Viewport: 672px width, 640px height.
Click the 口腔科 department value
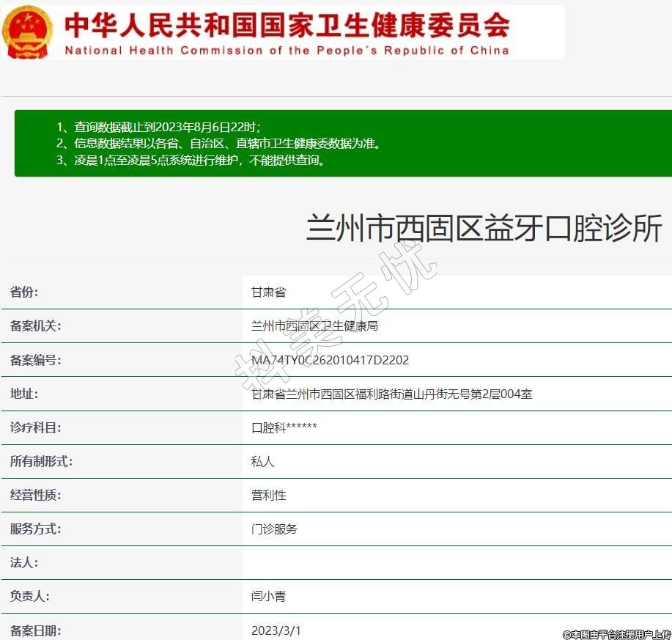[x=284, y=427]
